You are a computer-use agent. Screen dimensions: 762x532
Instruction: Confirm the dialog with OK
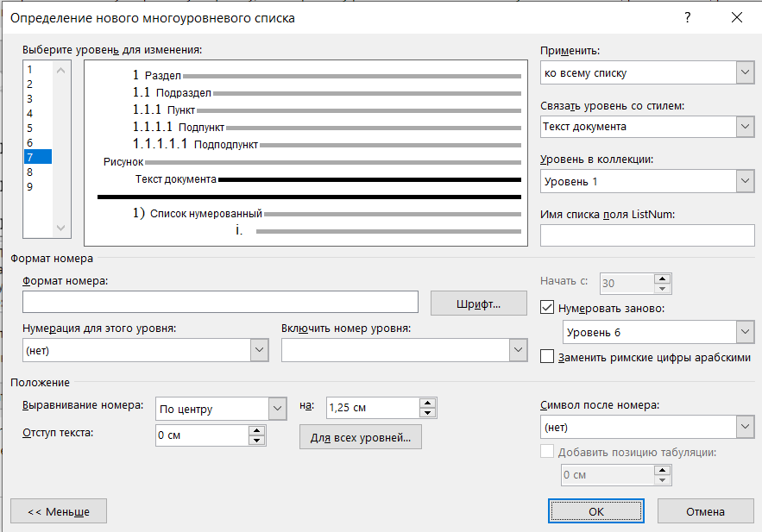click(x=596, y=511)
